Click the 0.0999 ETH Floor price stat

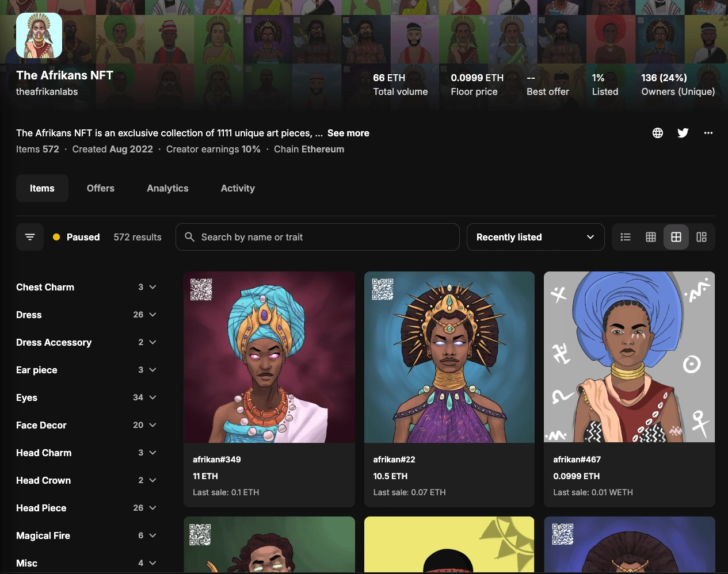477,85
